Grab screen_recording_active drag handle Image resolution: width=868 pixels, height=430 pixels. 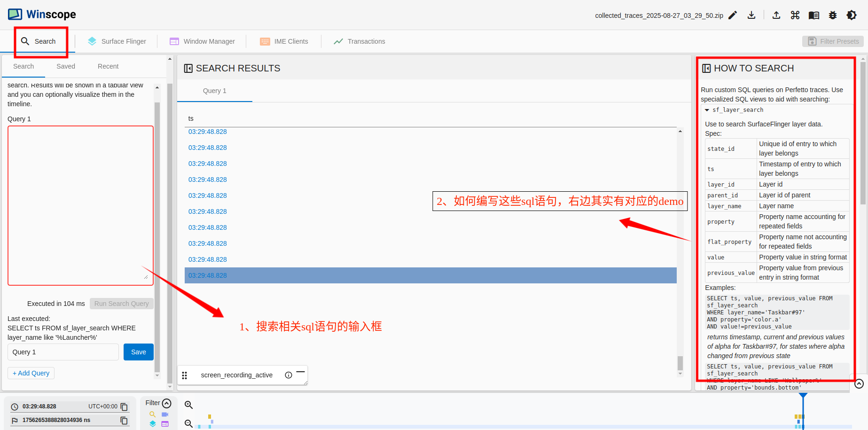point(185,375)
